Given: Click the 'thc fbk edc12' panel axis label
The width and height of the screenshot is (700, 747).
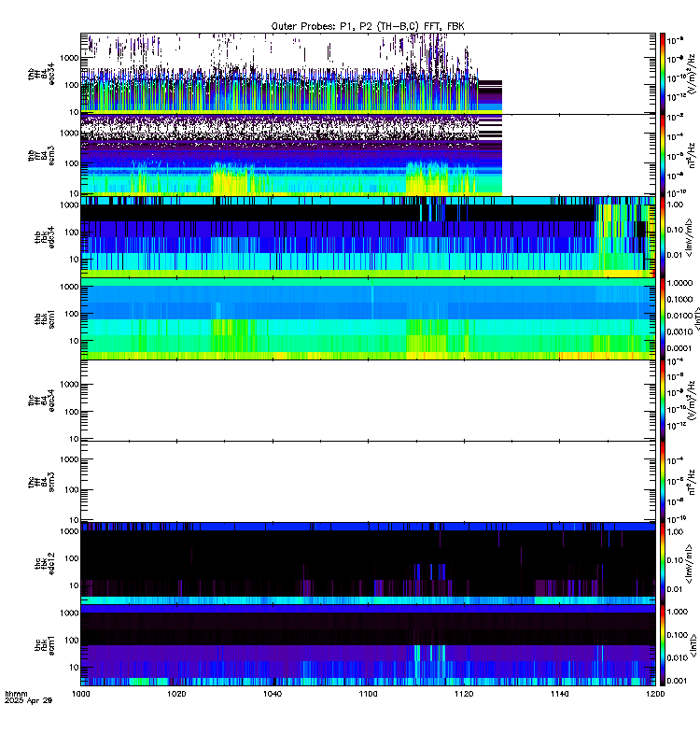Looking at the screenshot, I should click(45, 564).
